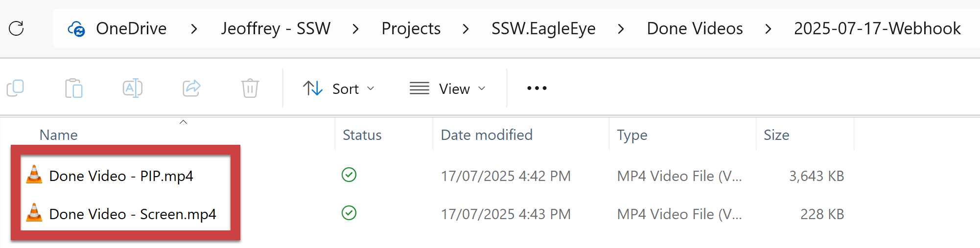Viewport: 980px width, 248px height.
Task: Navigate to Jeoffrey - SSW breadcrumb
Action: pyautogui.click(x=276, y=29)
